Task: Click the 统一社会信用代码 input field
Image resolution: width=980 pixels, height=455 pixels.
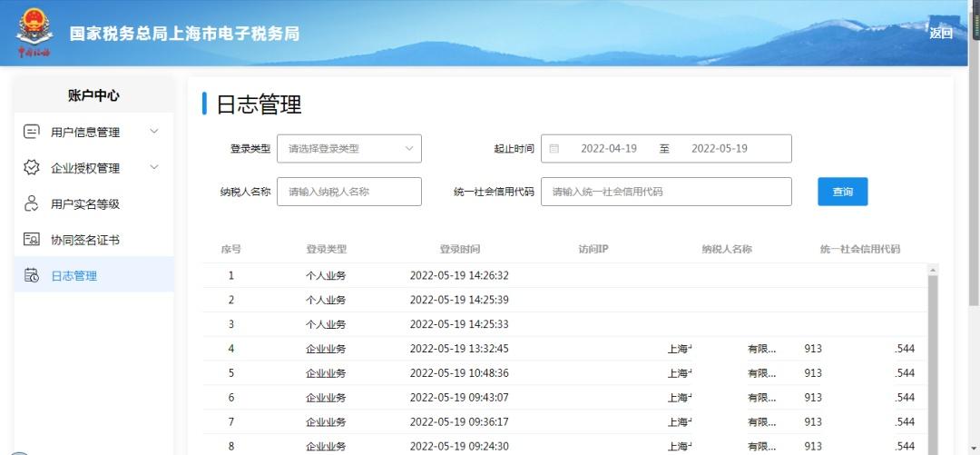Action: click(x=666, y=192)
